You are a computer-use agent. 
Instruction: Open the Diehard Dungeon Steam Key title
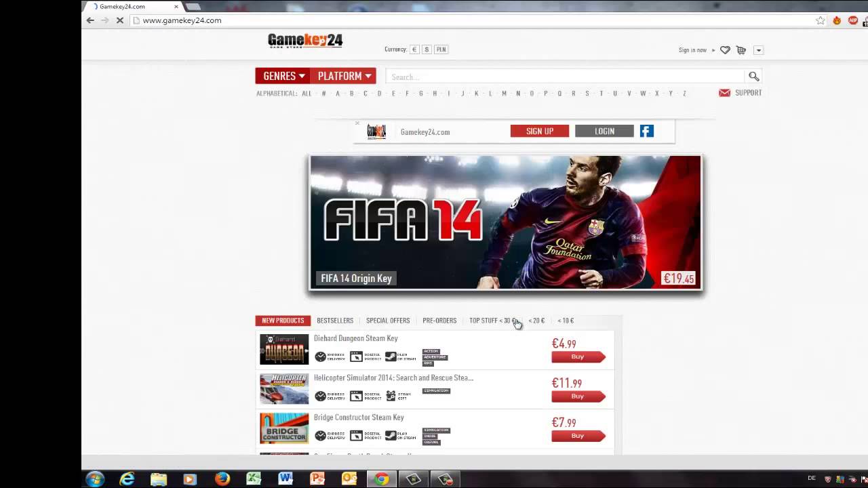(355, 338)
